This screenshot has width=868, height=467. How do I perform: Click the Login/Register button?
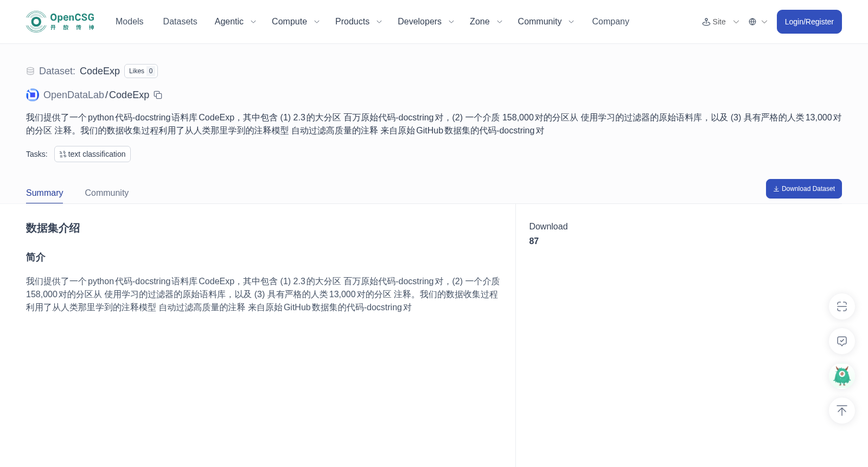click(809, 22)
